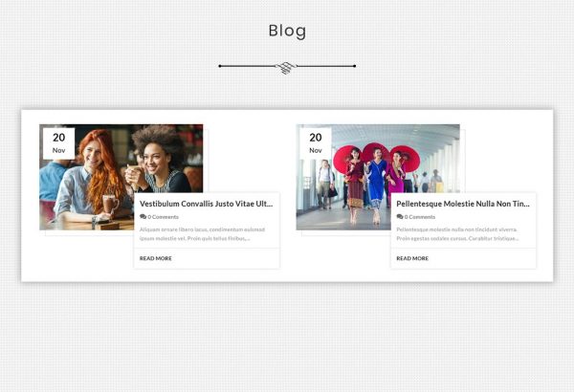Click comments bubble icon on Vestibulum post
The image size is (574, 392).
(143, 217)
